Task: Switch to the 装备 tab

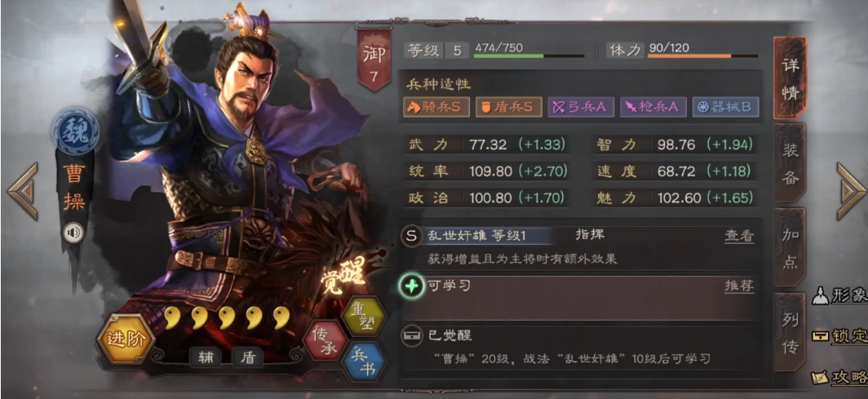Action: pyautogui.click(x=790, y=163)
